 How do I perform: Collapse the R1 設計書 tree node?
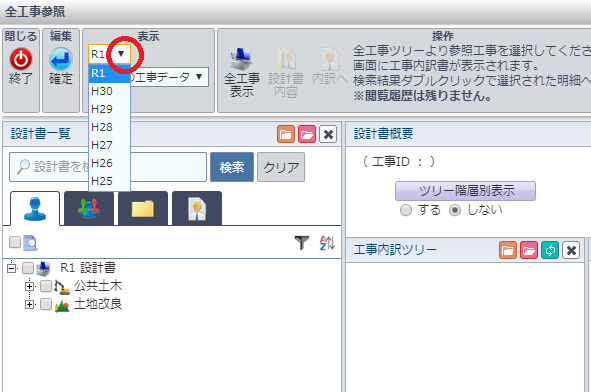tap(12, 268)
